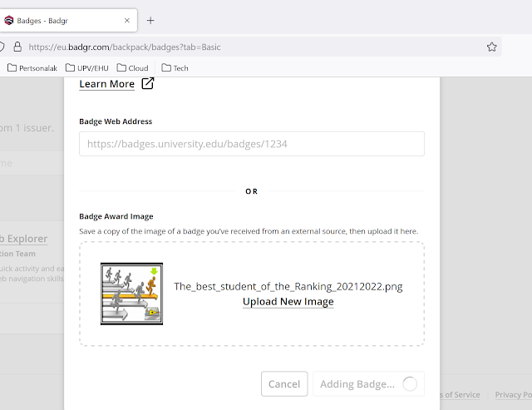The width and height of the screenshot is (532, 410).
Task: Close the Badges - Badgr tab
Action: tap(127, 20)
